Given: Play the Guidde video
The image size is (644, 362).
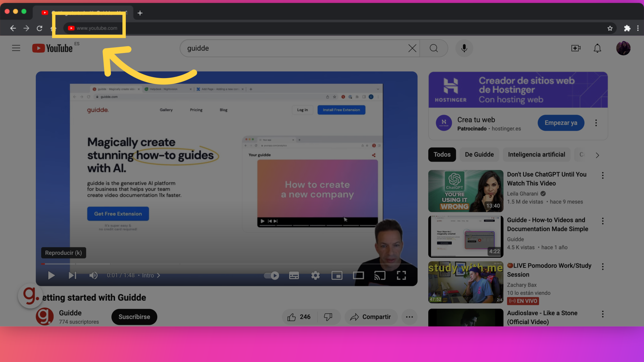Looking at the screenshot, I should [x=51, y=276].
